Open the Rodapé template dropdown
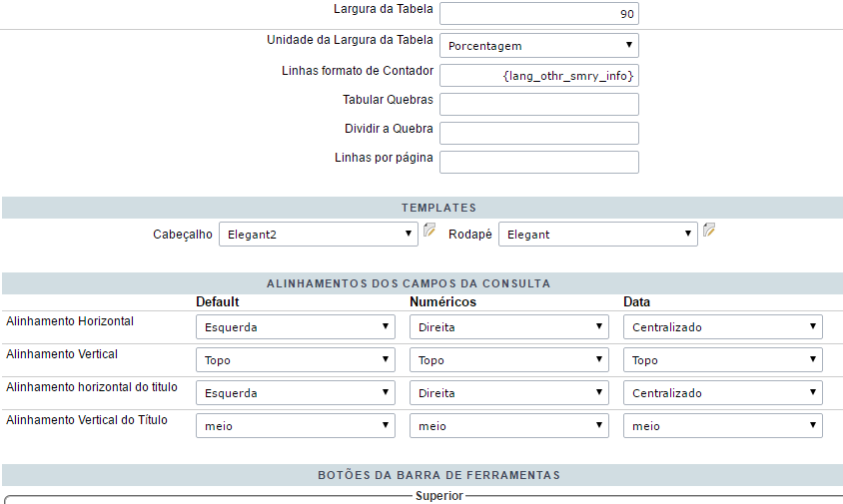 pos(597,234)
